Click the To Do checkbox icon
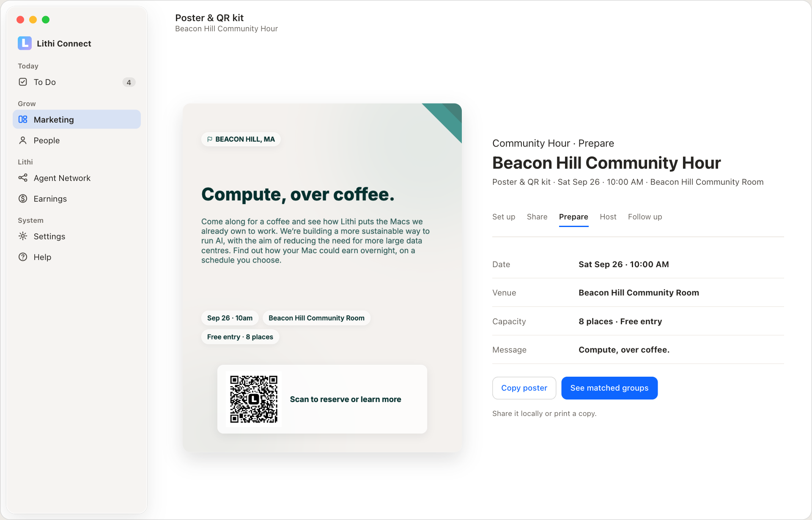Image resolution: width=812 pixels, height=520 pixels. pyautogui.click(x=23, y=82)
